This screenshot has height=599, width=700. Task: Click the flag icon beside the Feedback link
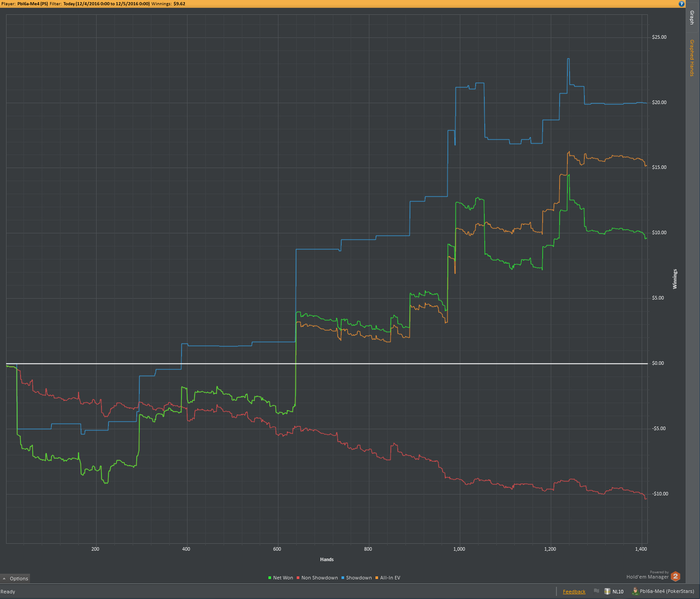point(596,591)
